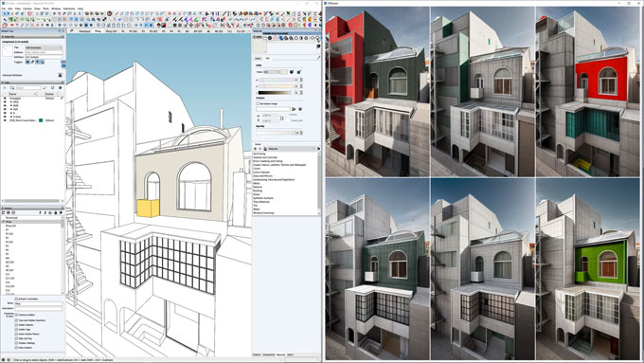Screen dimensions: 644x363
Task: Click the Add Scene icon in Scenes panel
Action: click(x=9, y=212)
